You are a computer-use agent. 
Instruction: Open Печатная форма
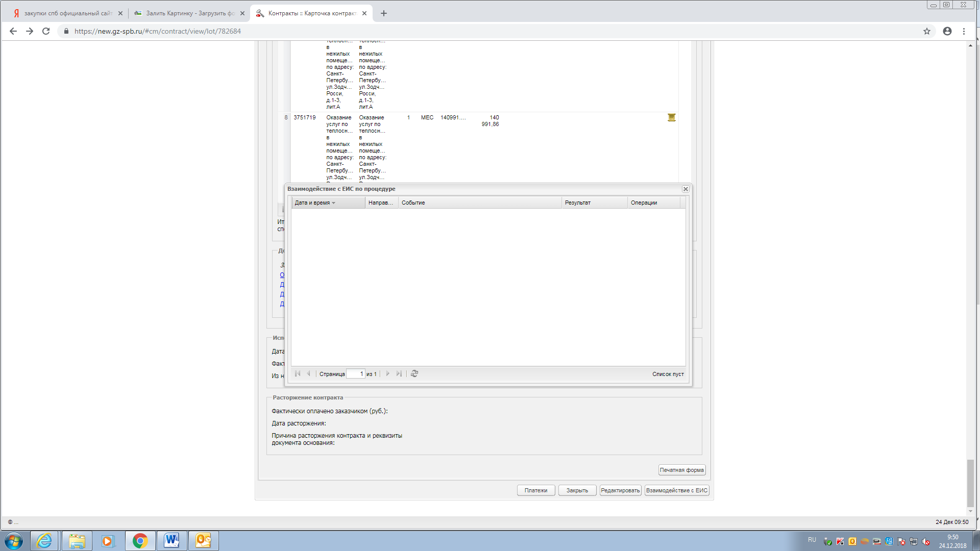point(682,470)
